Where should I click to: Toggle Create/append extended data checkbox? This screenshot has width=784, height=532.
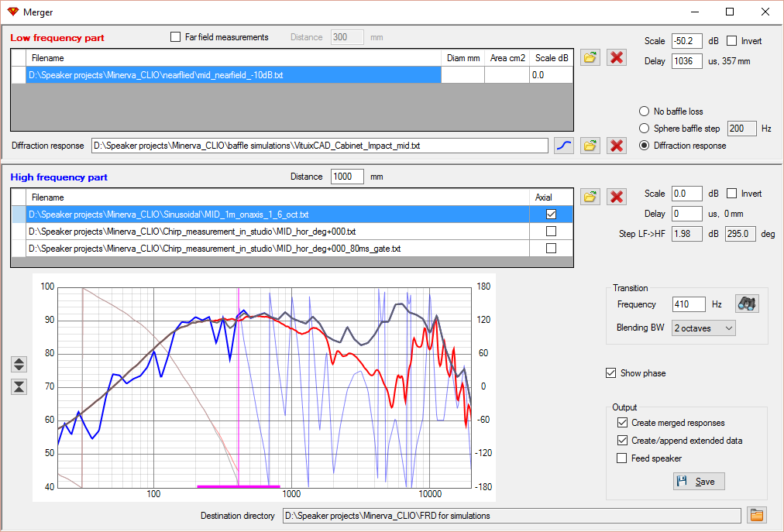[623, 441]
